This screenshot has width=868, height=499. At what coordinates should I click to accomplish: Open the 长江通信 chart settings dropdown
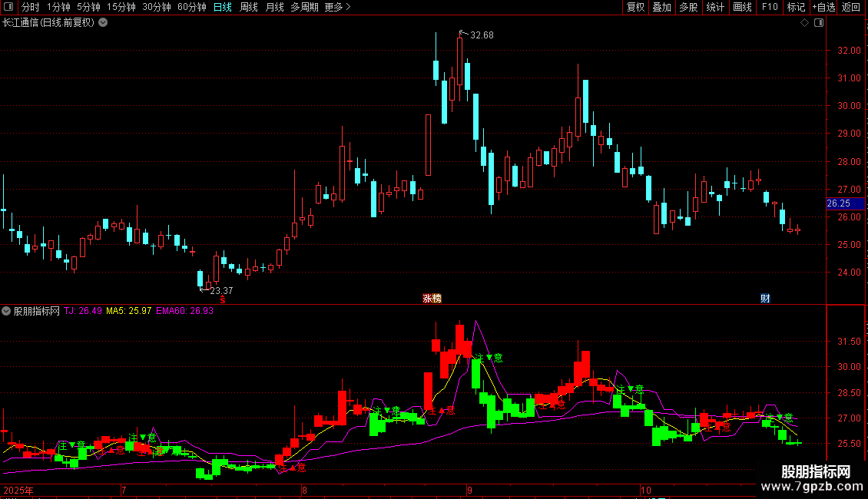103,23
